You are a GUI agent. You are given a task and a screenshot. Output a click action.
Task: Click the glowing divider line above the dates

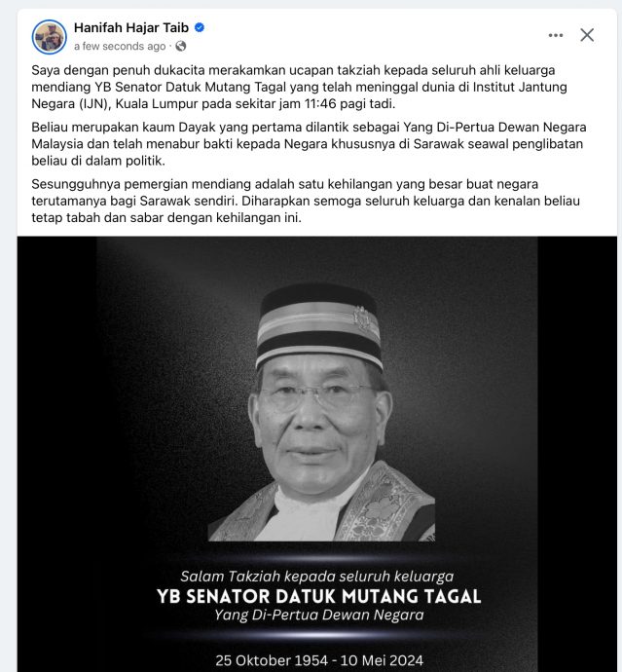(318, 635)
